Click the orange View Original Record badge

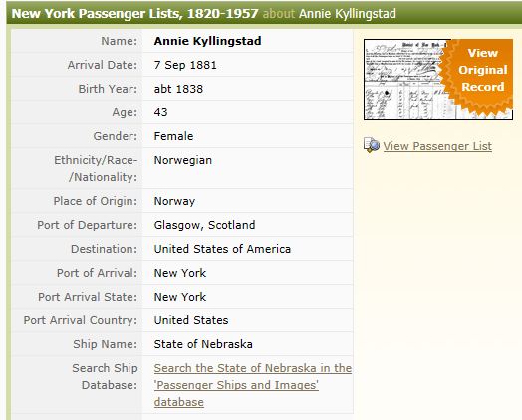click(478, 76)
